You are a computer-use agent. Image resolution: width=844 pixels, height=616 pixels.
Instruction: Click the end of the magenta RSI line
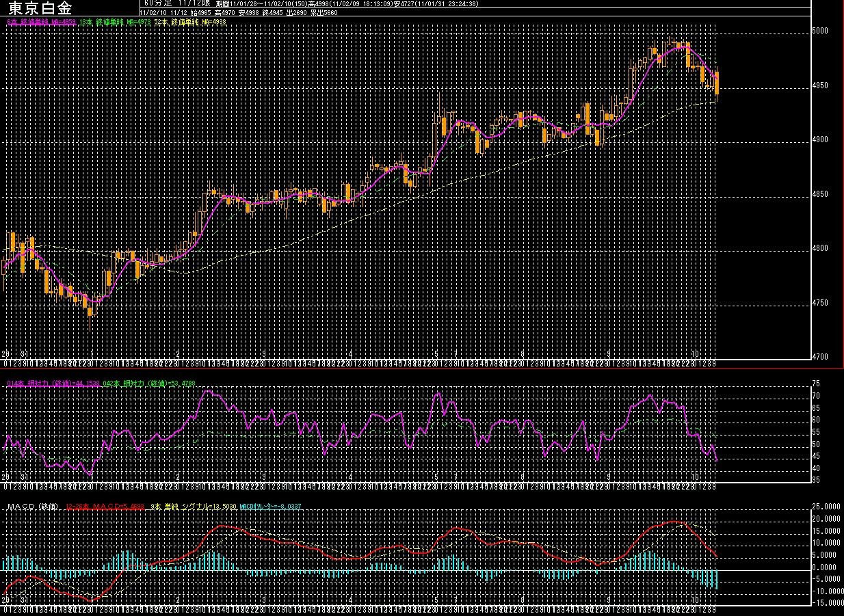tap(716, 459)
